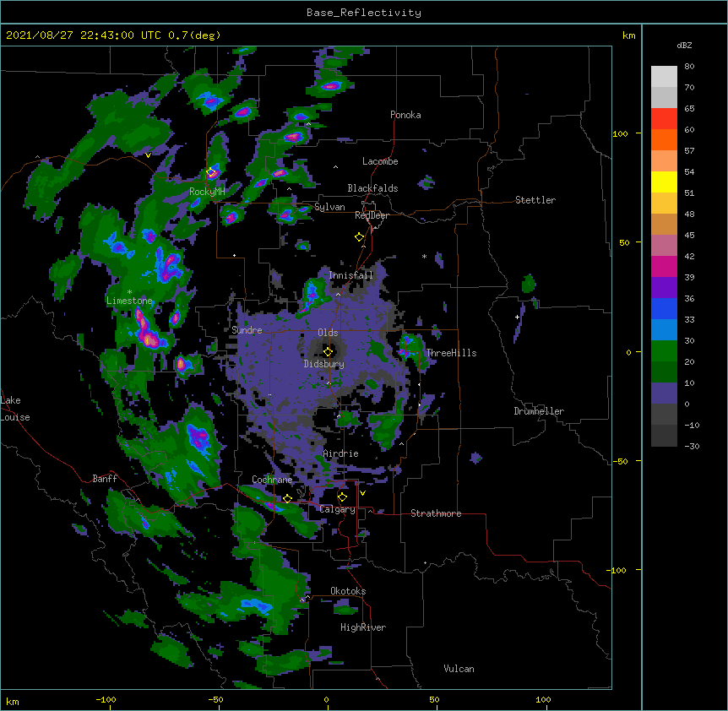Select the Cochrane map label
728x711 pixels.
click(272, 480)
